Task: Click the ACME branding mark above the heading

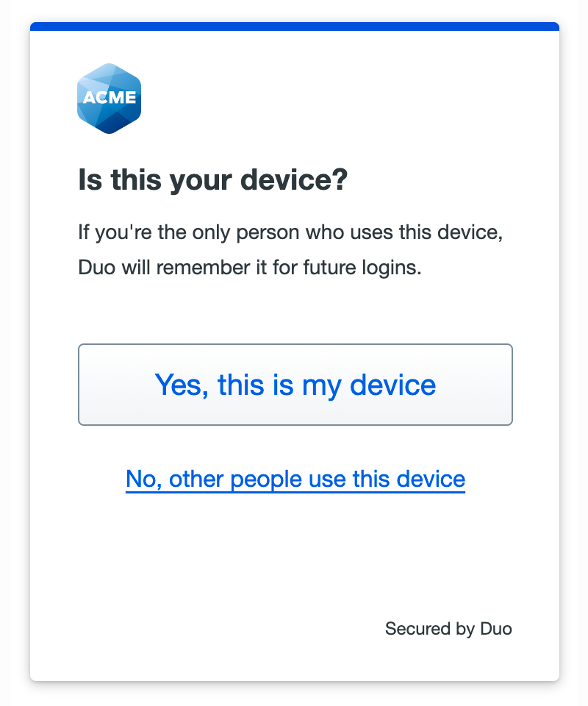Action: click(x=109, y=97)
